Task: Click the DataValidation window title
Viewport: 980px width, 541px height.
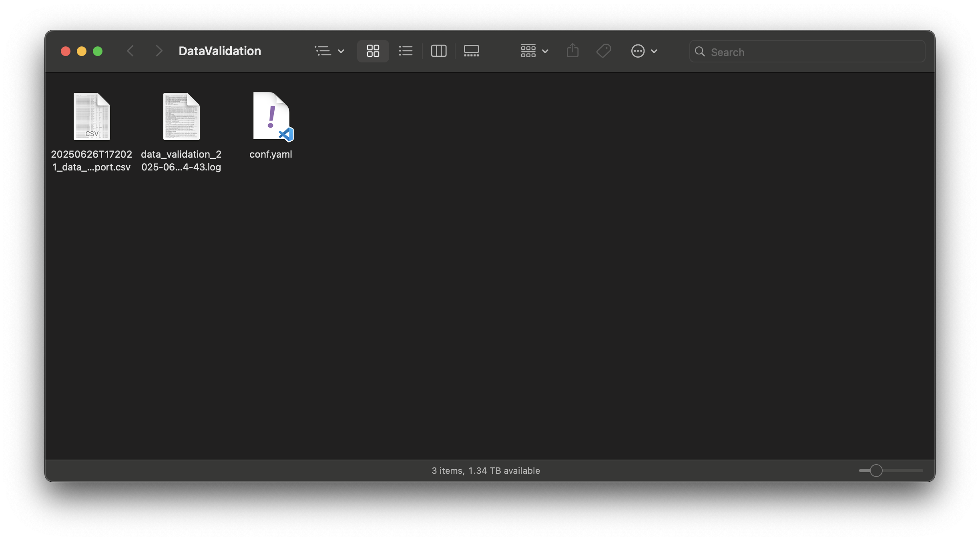Action: coord(219,51)
